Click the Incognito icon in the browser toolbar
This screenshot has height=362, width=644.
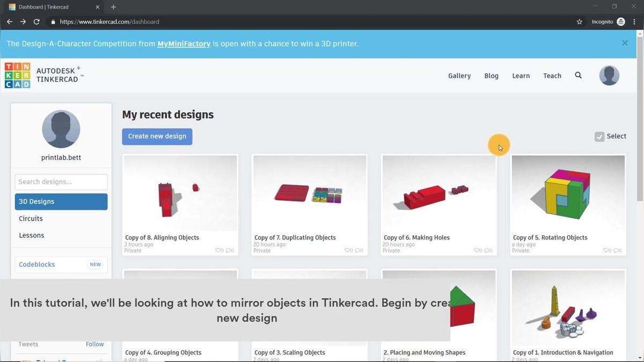coord(621,22)
